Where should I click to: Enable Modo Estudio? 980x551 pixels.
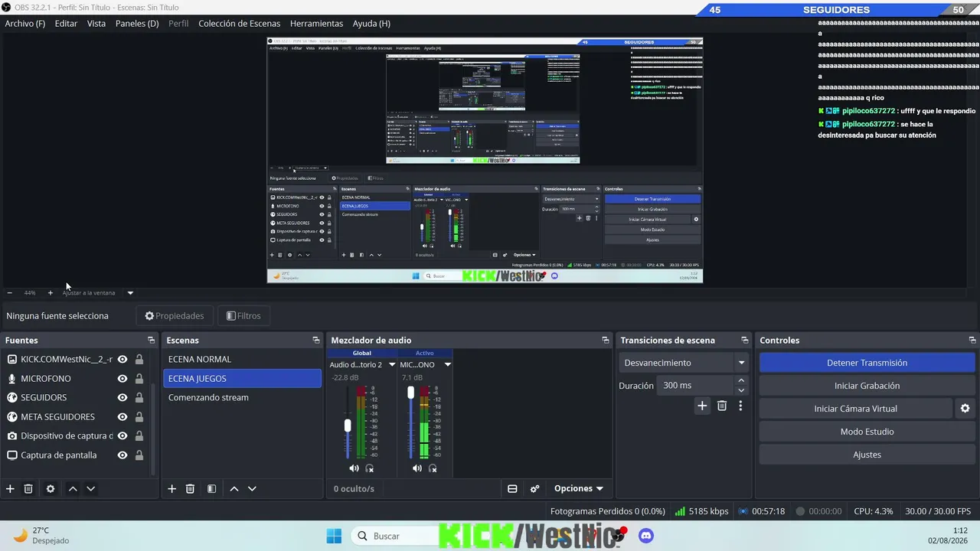pyautogui.click(x=867, y=432)
